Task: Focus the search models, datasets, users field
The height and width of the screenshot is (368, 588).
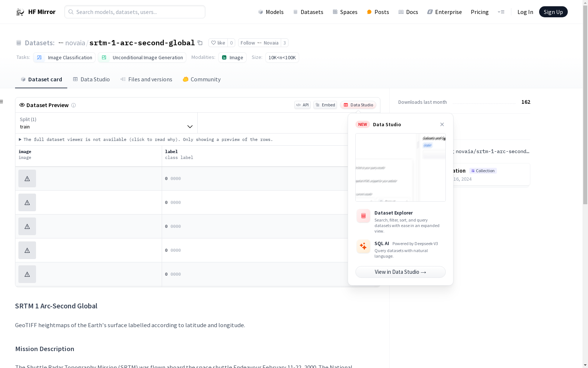Action: click(x=135, y=12)
